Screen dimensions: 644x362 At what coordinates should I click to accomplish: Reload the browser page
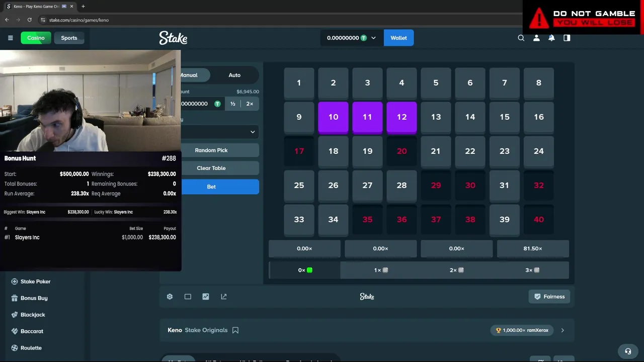point(30,20)
